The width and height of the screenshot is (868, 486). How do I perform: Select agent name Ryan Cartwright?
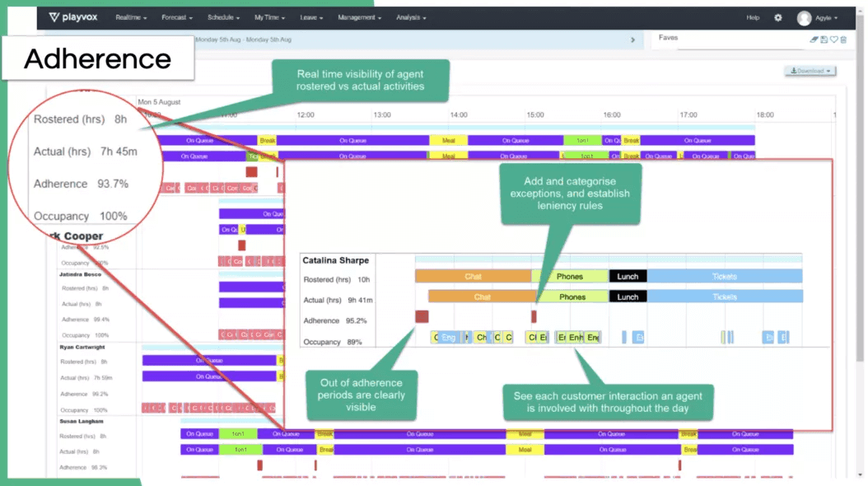click(x=82, y=347)
